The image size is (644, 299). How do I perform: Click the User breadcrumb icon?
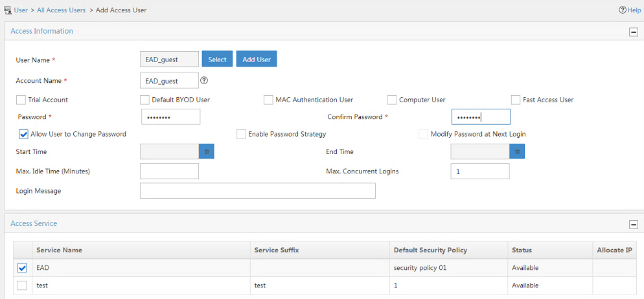pyautogui.click(x=7, y=10)
